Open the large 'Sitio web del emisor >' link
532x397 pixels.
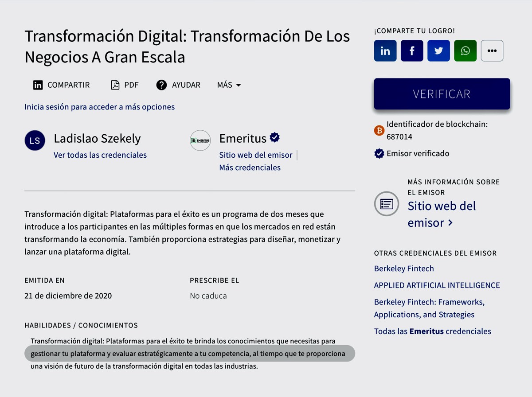click(441, 214)
